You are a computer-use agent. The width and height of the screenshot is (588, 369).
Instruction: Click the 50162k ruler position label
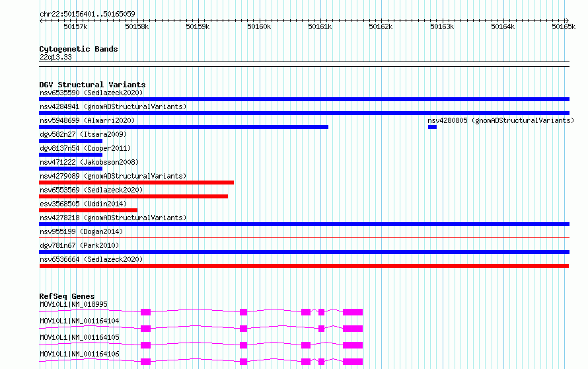point(381,26)
